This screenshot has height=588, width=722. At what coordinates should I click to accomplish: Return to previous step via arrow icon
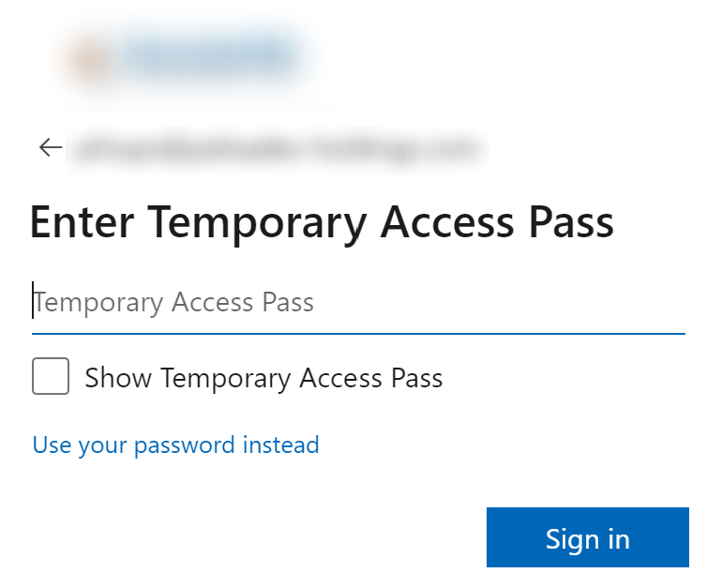(51, 147)
